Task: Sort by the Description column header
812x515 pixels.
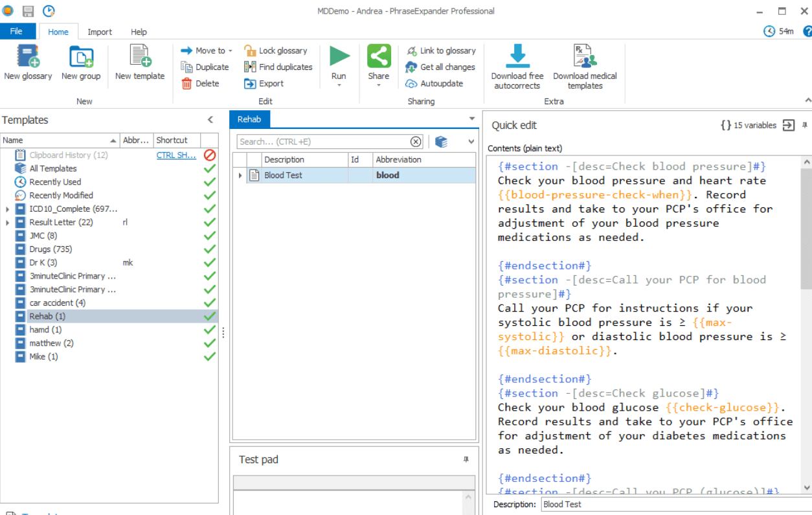Action: (304, 159)
